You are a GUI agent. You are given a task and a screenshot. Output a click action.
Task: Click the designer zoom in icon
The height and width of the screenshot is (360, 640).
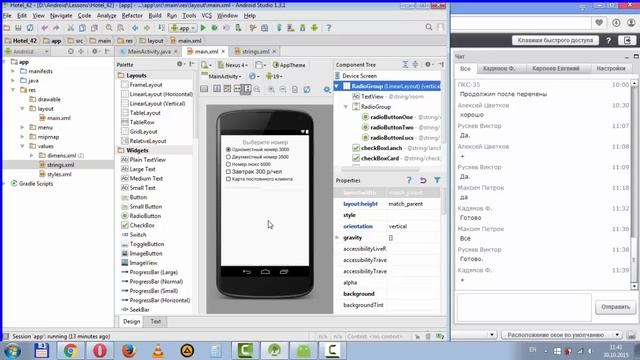pyautogui.click(x=271, y=89)
